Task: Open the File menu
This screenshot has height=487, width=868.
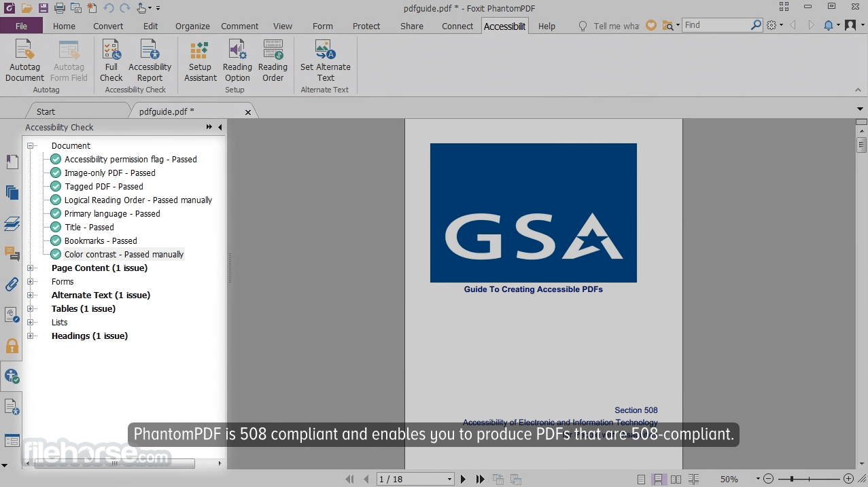Action: coord(21,26)
